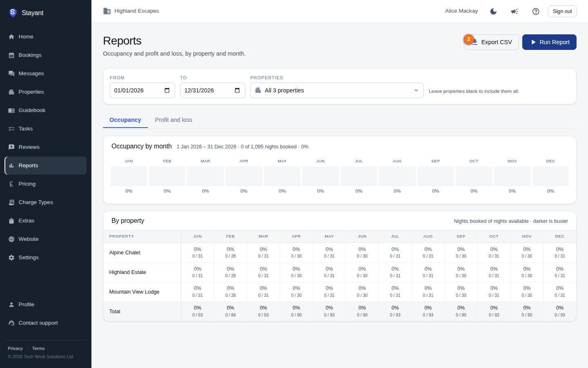Screen dimensions: 588x368
Task: Click the Extras bag icon in sidebar
Action: point(11,221)
